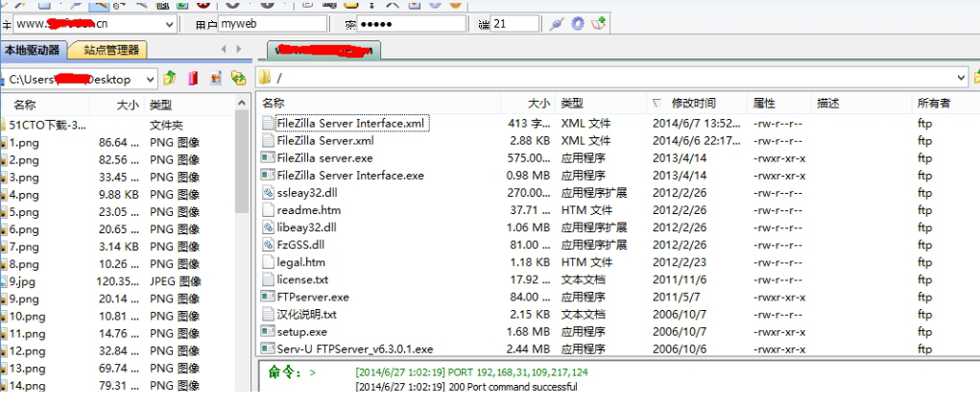
Task: Click the folder sync icon with green arrows
Action: (238, 78)
